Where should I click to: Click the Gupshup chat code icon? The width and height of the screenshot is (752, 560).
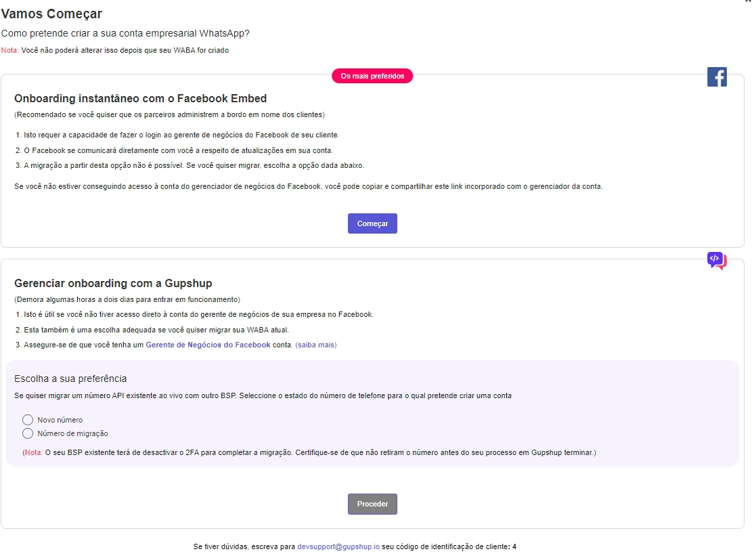click(x=717, y=261)
